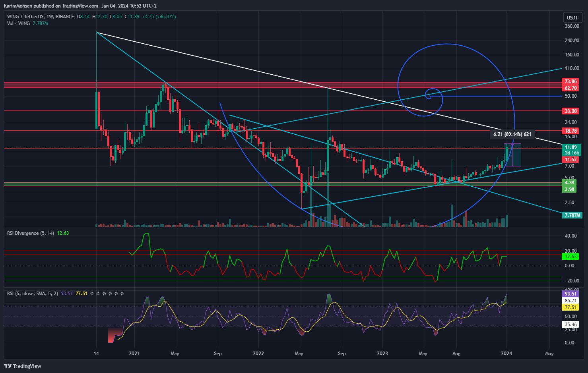
Task: Click the USDT currency button
Action: [572, 18]
